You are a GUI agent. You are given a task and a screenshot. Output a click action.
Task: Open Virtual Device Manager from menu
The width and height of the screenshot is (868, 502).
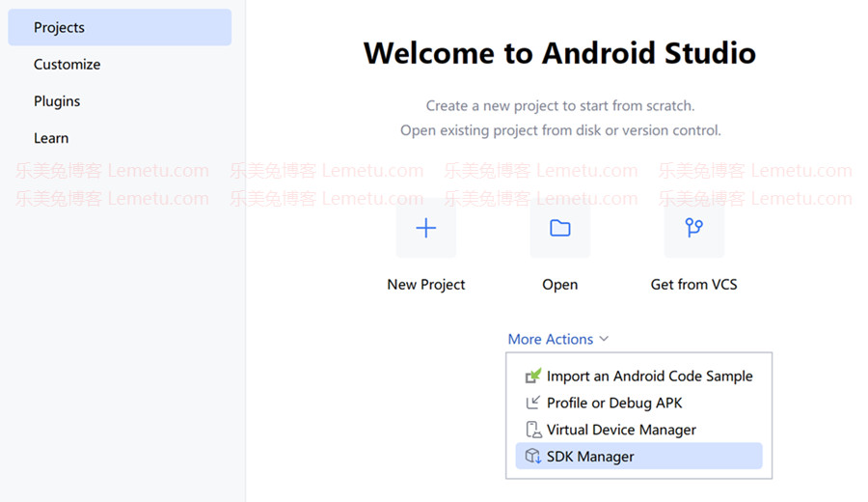[638, 430]
